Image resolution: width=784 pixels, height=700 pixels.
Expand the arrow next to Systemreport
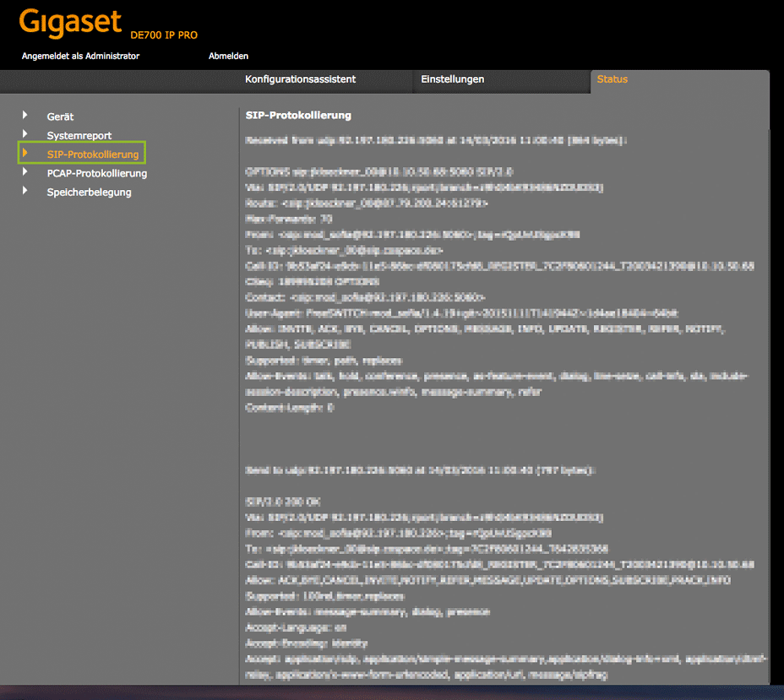25,135
